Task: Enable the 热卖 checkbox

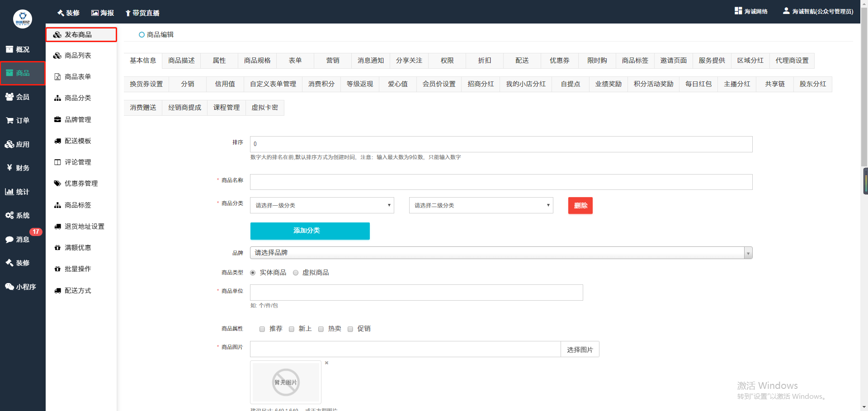Action: pos(321,329)
